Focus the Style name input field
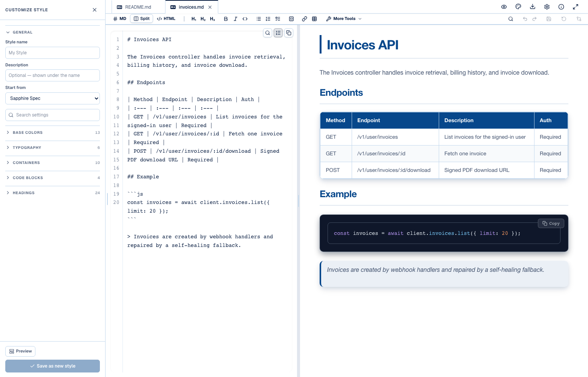 52,53
